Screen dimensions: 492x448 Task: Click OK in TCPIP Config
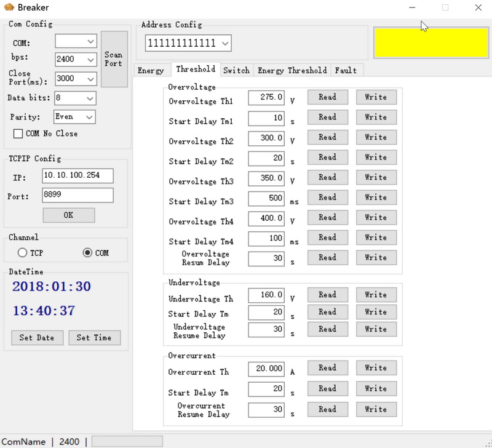point(68,215)
